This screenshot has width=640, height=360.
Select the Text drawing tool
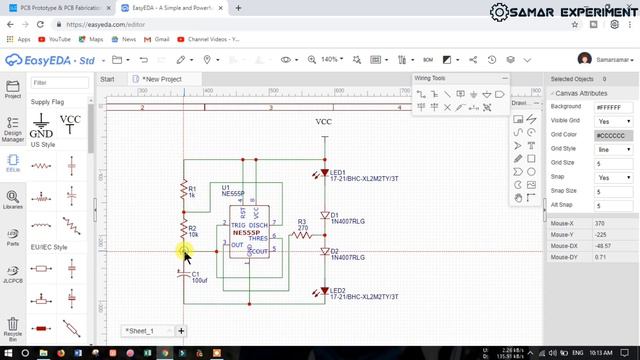[531, 145]
